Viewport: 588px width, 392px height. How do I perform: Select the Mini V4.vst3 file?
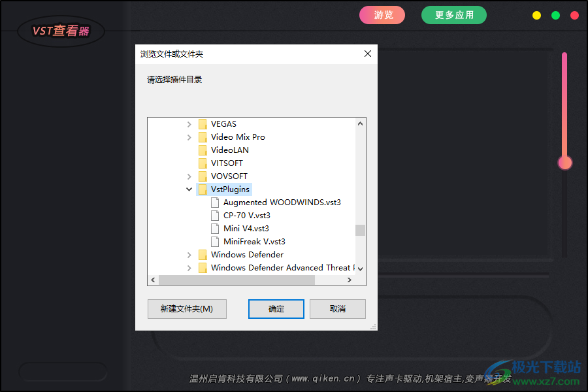(246, 228)
